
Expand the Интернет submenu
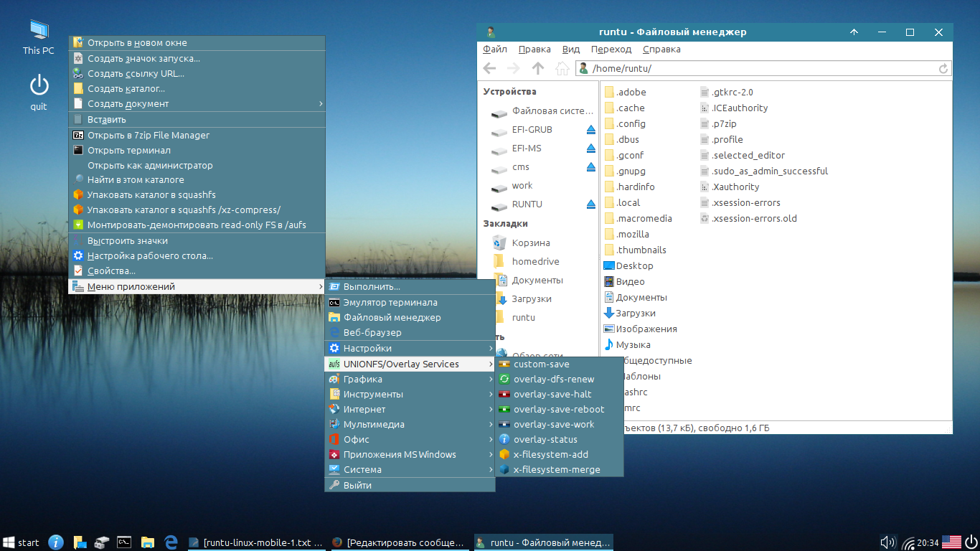coord(410,409)
